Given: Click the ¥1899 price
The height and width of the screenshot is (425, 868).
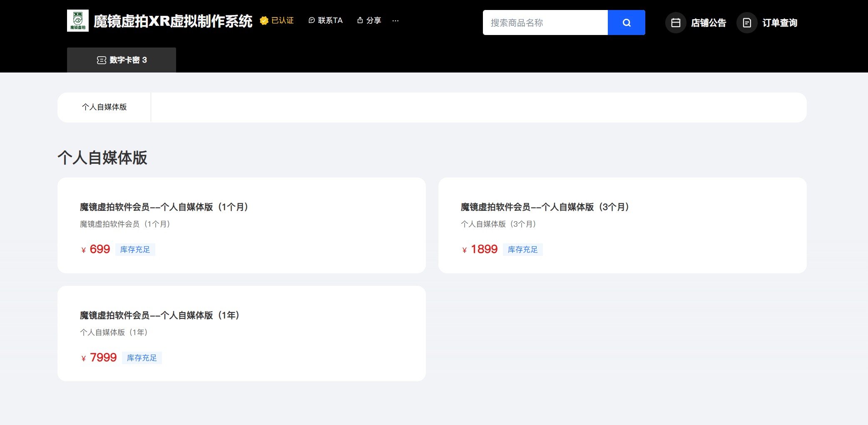Looking at the screenshot, I should coord(480,249).
